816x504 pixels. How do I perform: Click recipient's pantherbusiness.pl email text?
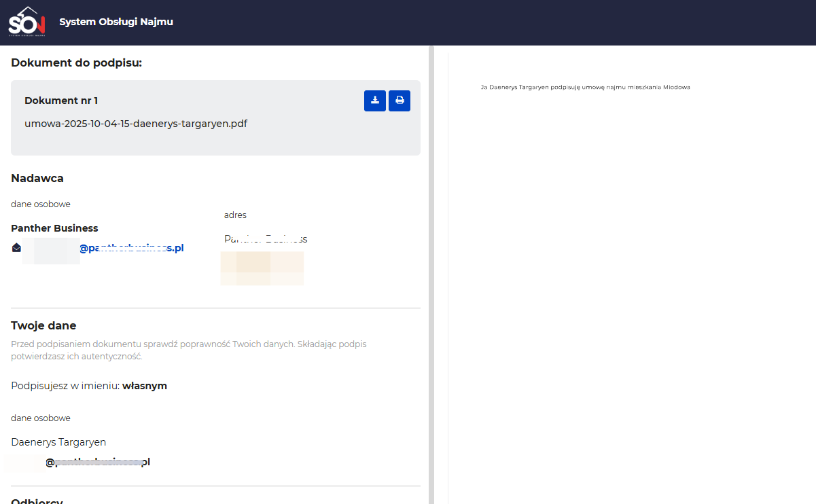[x=97, y=462]
